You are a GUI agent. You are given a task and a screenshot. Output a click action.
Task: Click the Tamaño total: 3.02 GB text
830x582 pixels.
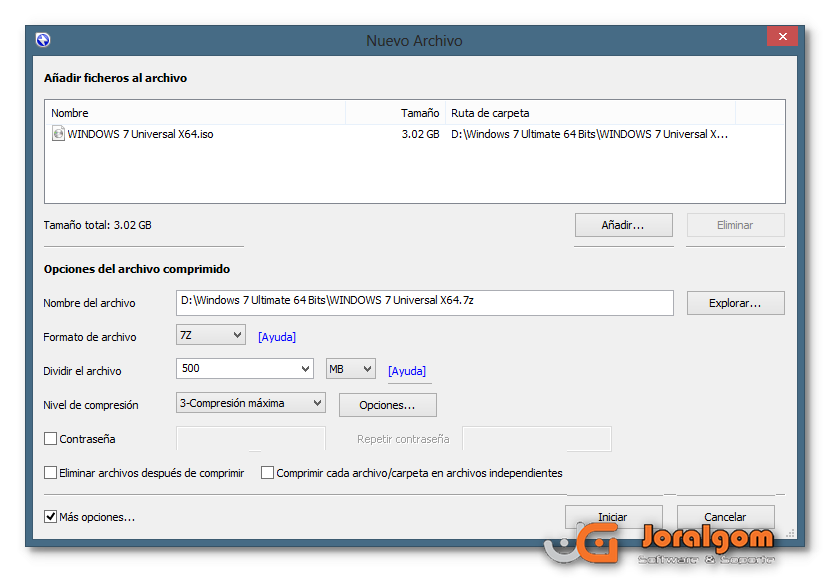[97, 225]
